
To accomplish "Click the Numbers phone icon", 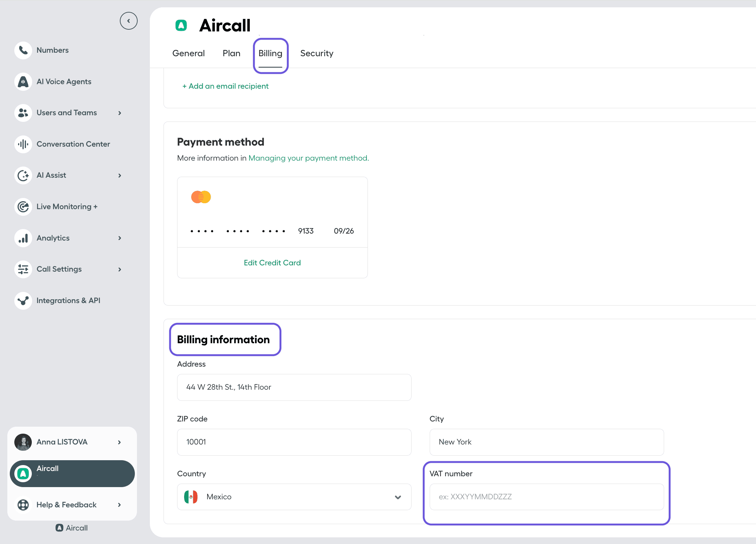I will pos(23,50).
